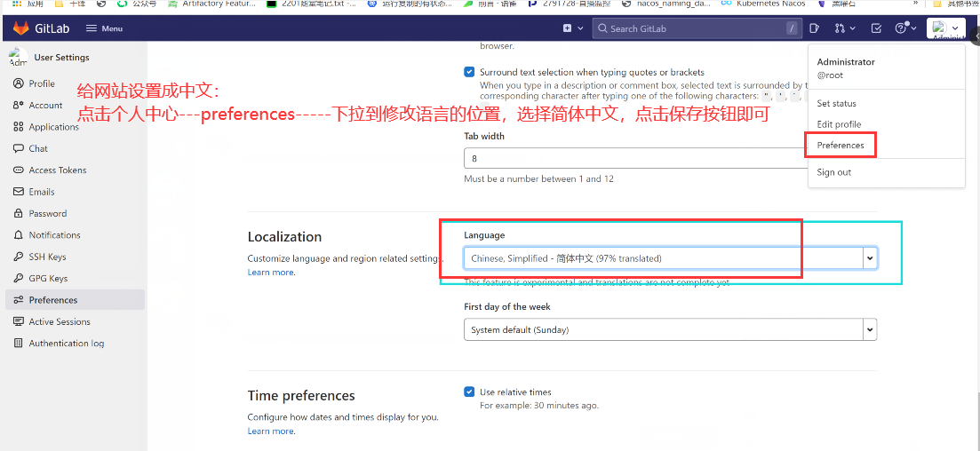Click the Account icon in sidebar
Image resolution: width=980 pixels, height=451 pixels.
click(18, 105)
